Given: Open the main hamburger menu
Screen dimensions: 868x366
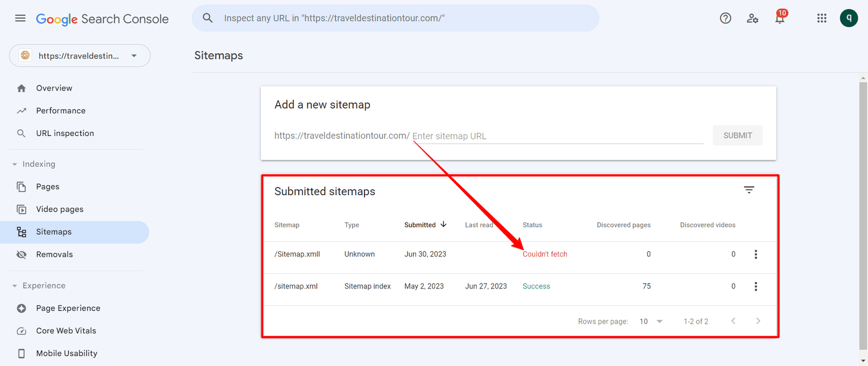Looking at the screenshot, I should (20, 18).
